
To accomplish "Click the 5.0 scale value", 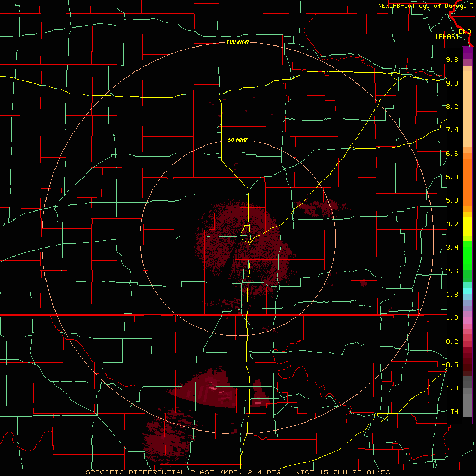I will click(452, 200).
